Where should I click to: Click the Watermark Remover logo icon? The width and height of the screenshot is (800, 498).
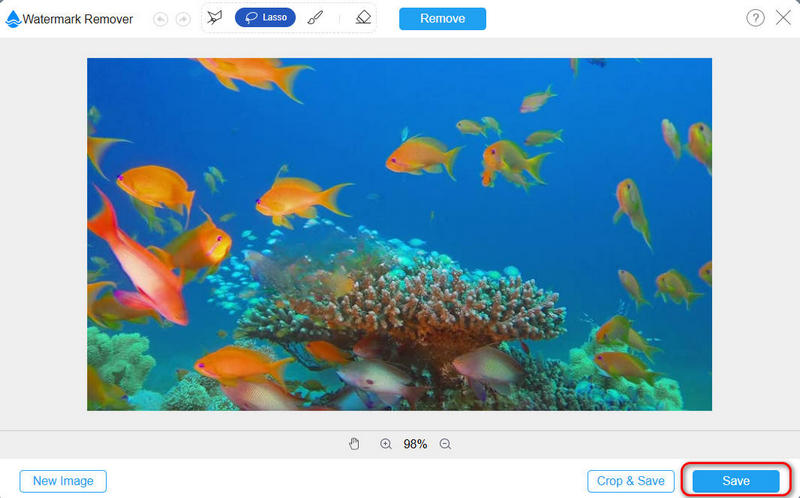(13, 19)
